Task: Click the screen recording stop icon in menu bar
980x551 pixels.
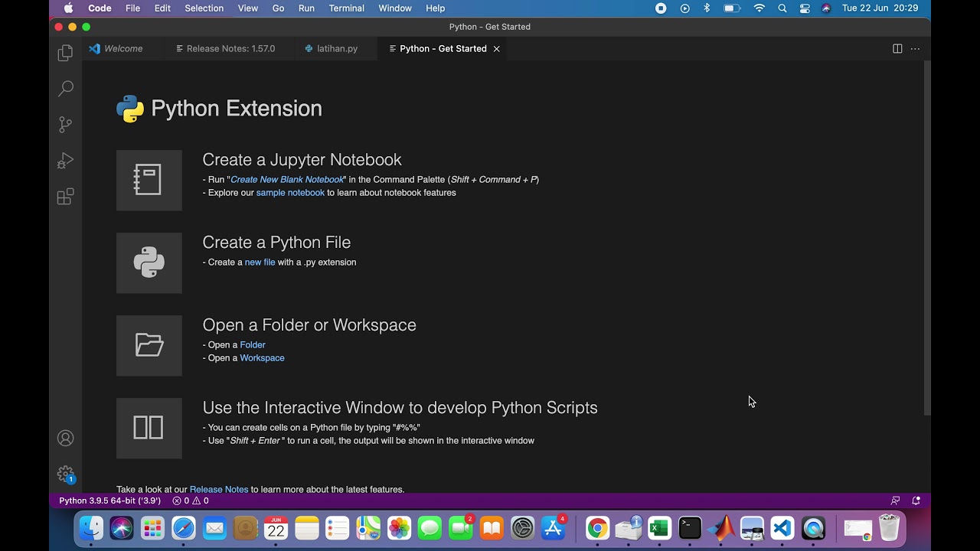Action: point(661,8)
